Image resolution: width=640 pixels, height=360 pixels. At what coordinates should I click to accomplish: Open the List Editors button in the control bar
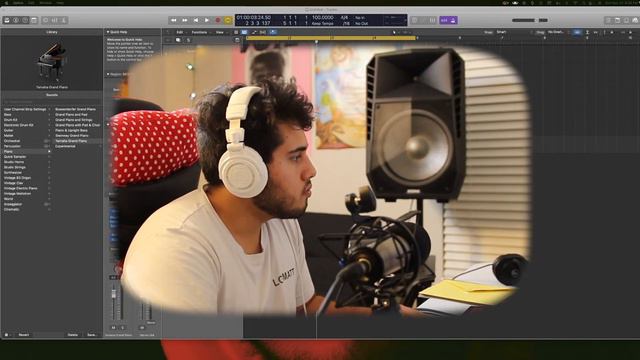point(608,20)
